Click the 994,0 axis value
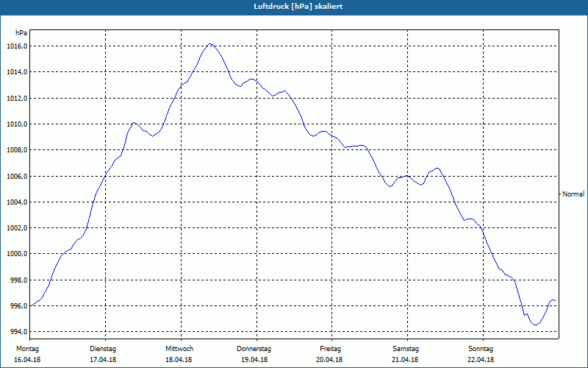 coord(18,332)
